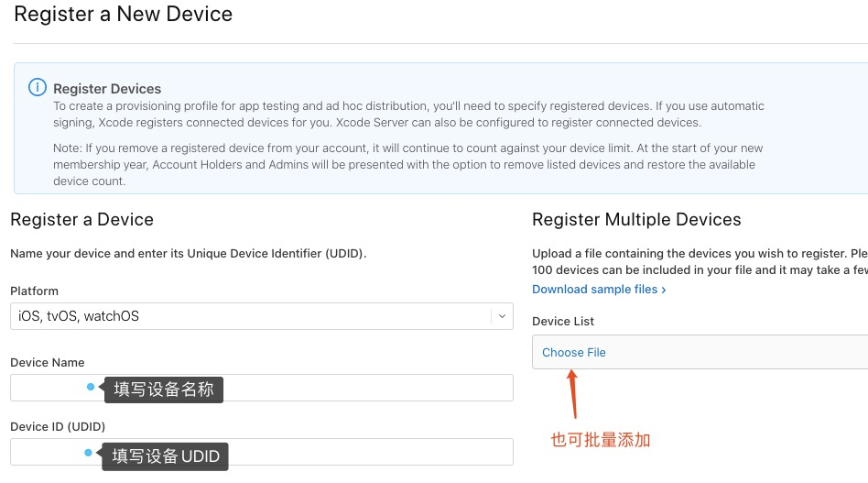Open the Download sample files link
The height and width of the screenshot is (483, 868).
pyautogui.click(x=599, y=289)
